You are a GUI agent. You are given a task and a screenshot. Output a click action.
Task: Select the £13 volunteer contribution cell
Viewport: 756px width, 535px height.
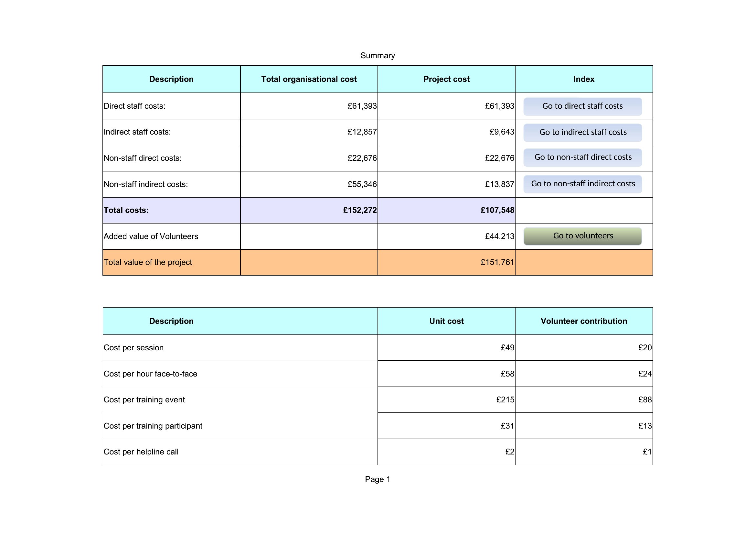click(x=584, y=426)
